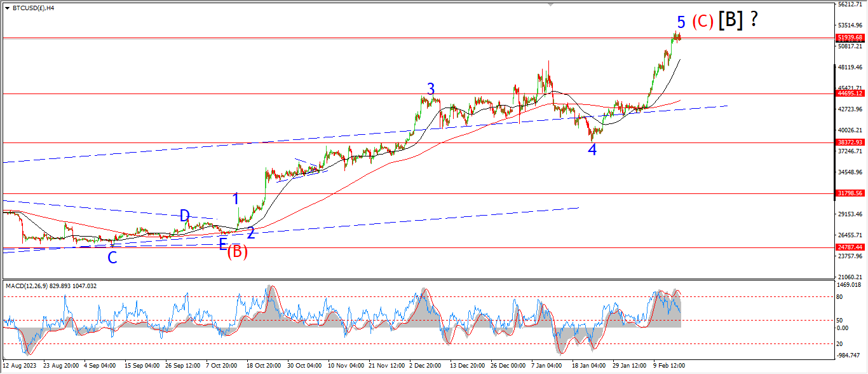Click the gray chart shift triangle marker
Viewport: 868px width, 374px height.
click(550, 5)
